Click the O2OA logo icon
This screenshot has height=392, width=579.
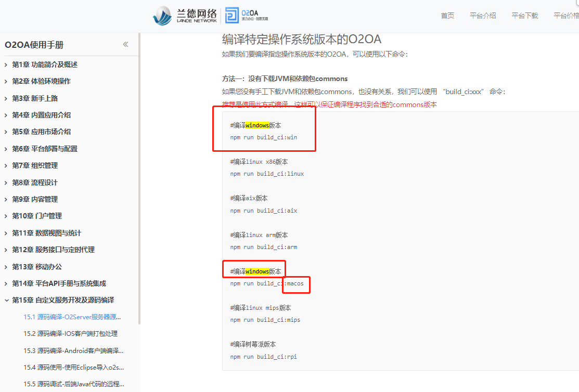click(232, 16)
